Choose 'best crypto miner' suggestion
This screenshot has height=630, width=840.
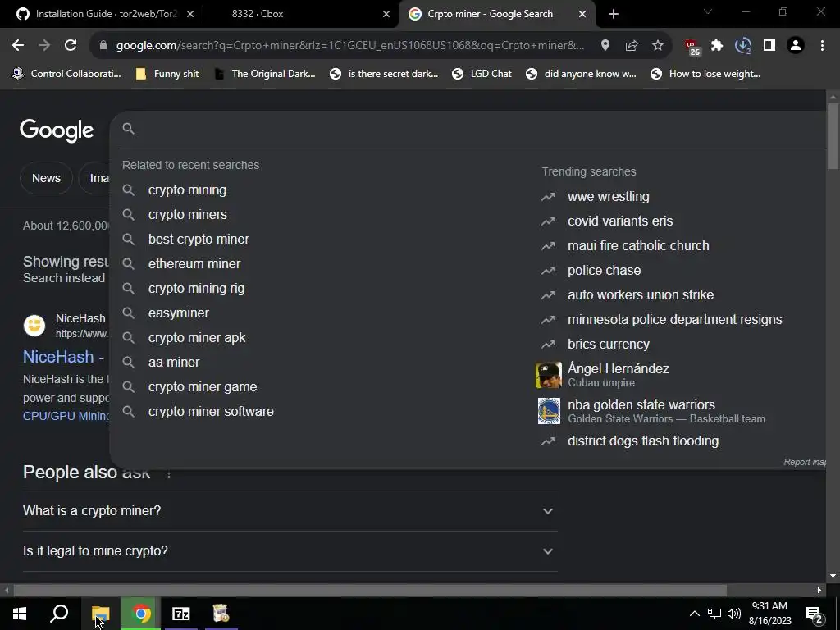[x=199, y=240]
